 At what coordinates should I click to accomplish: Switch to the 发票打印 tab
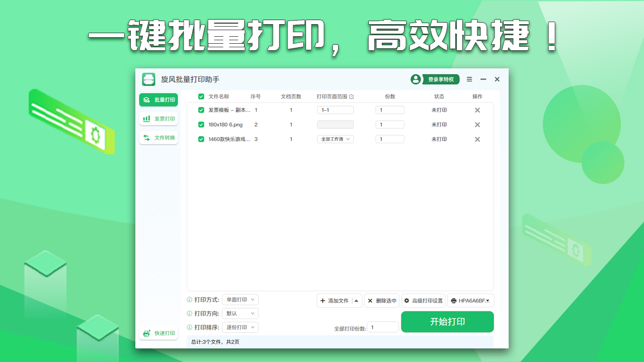(158, 118)
